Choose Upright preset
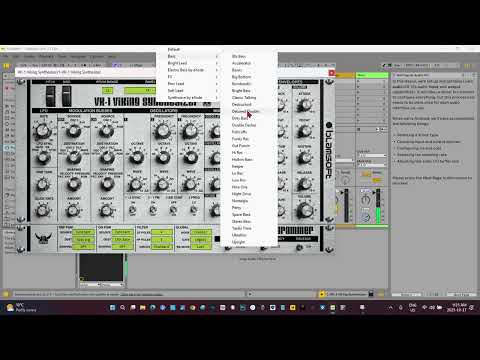The width and height of the screenshot is (480, 360). (x=249, y=242)
